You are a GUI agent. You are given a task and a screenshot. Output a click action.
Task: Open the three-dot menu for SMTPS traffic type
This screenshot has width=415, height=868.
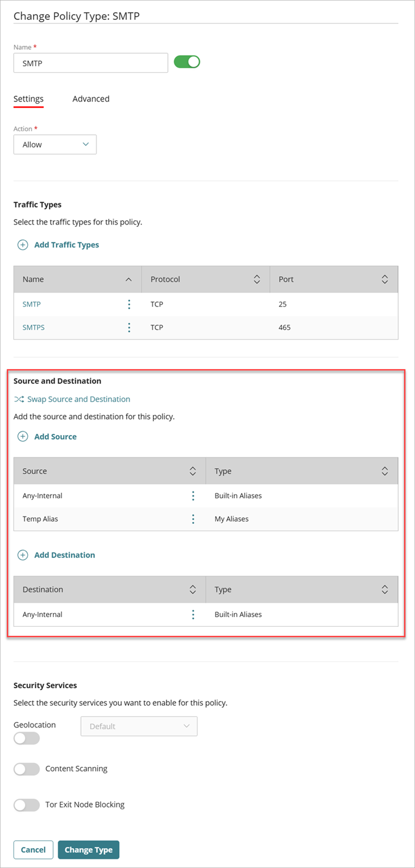[x=129, y=328]
